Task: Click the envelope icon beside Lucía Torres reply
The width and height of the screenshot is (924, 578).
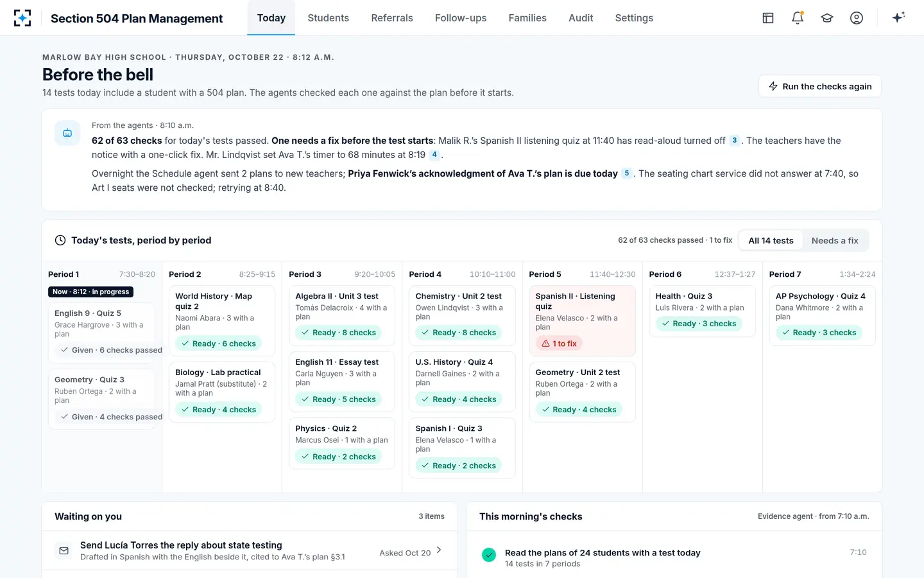Action: (x=64, y=550)
